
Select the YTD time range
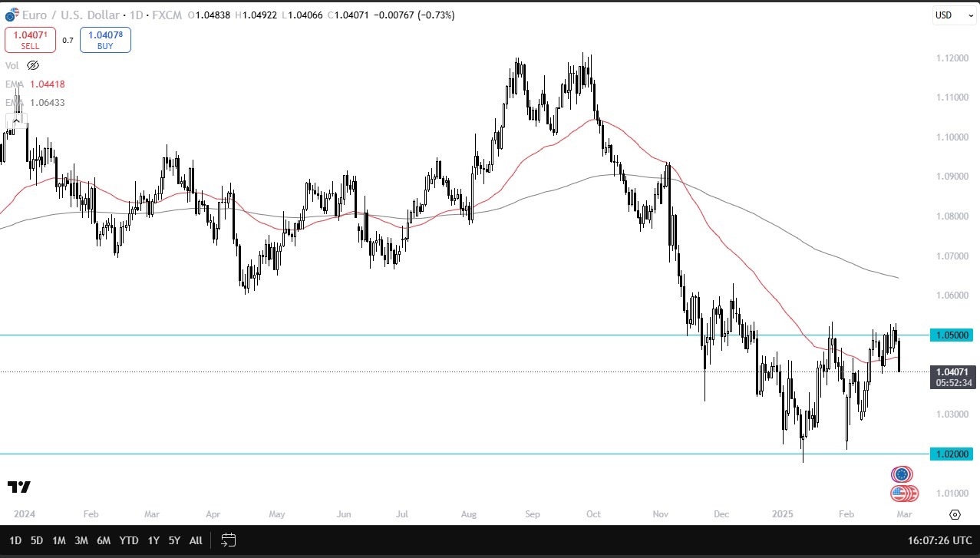[x=127, y=540]
